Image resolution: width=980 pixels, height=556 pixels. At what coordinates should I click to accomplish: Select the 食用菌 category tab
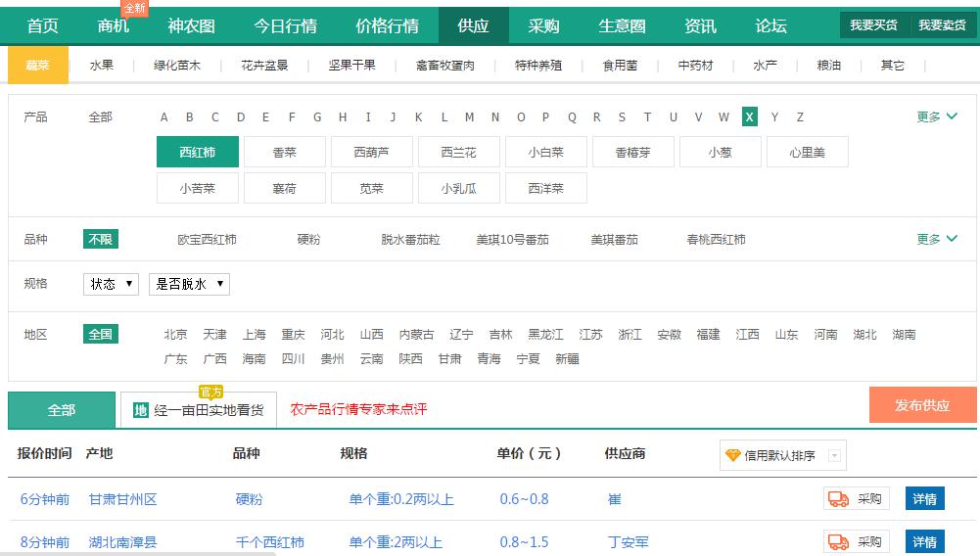coord(620,65)
